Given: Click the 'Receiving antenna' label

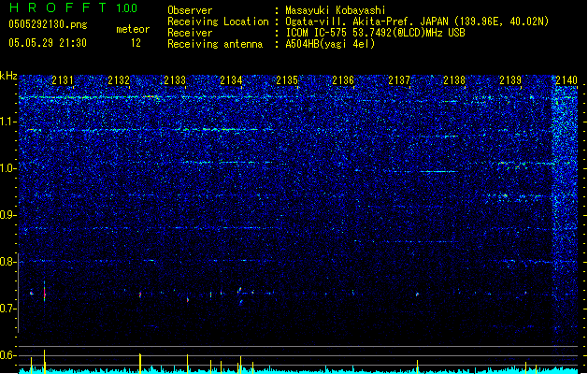Looking at the screenshot, I should tap(215, 44).
